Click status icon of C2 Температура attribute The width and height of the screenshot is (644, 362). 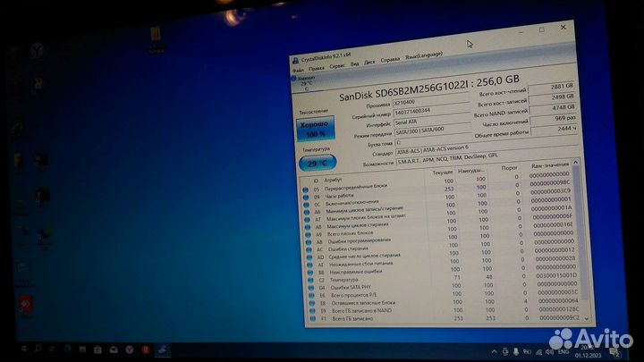pos(311,281)
